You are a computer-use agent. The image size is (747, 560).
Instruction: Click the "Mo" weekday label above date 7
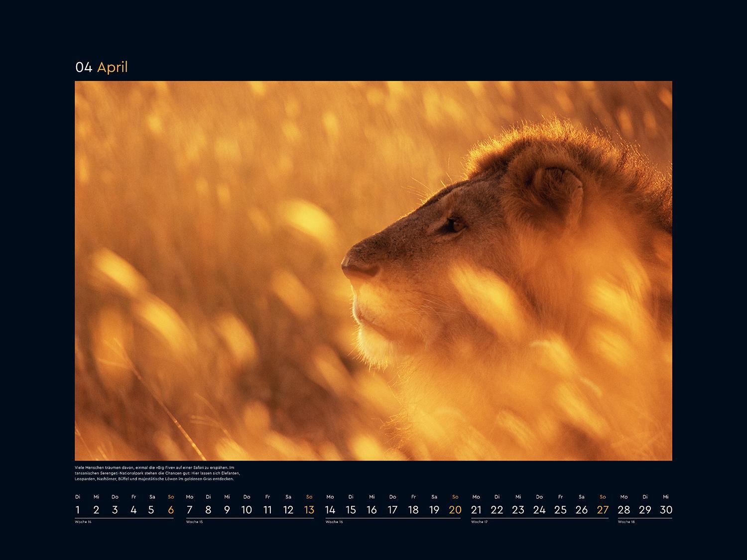(189, 497)
